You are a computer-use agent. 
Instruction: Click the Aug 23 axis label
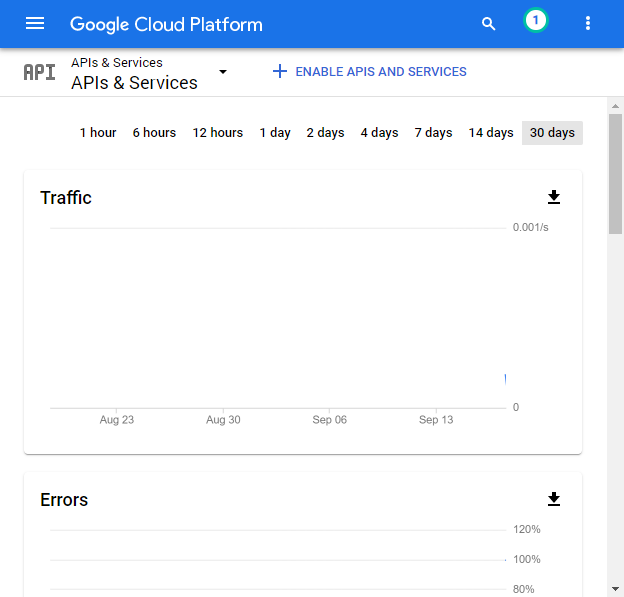tap(117, 419)
